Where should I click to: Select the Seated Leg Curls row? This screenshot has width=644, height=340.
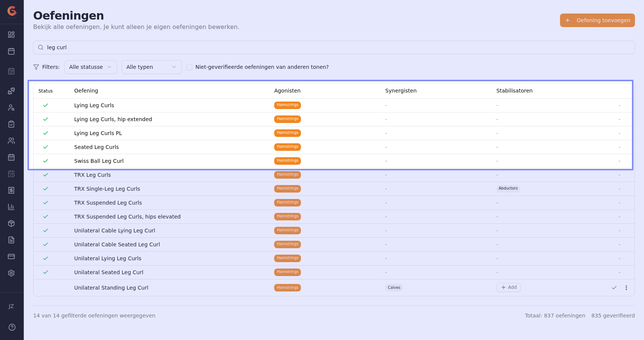pos(334,147)
